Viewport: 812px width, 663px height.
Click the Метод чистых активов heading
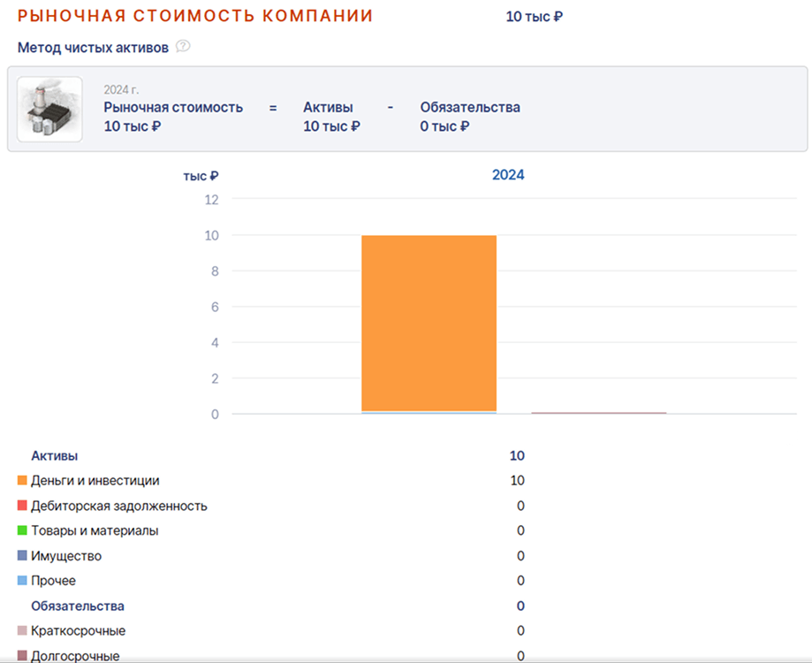tap(93, 48)
